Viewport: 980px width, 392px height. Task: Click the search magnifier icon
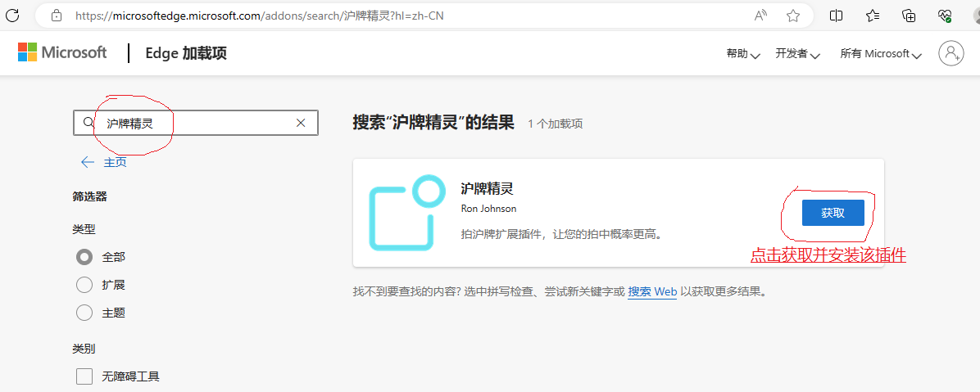click(x=88, y=123)
